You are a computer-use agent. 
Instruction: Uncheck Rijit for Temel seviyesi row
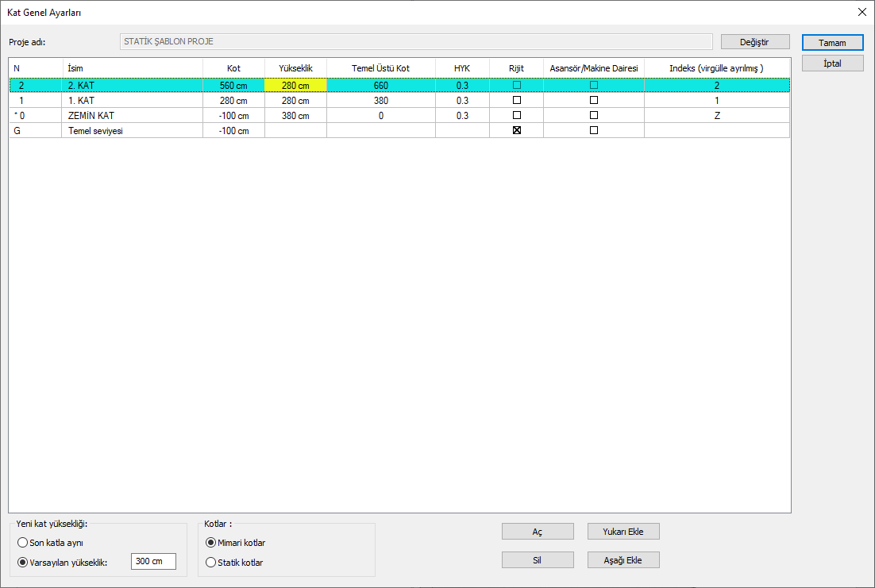pos(517,131)
